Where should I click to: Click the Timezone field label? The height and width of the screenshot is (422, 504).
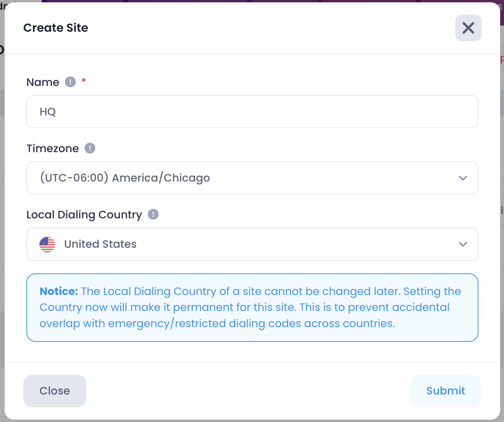(x=53, y=148)
